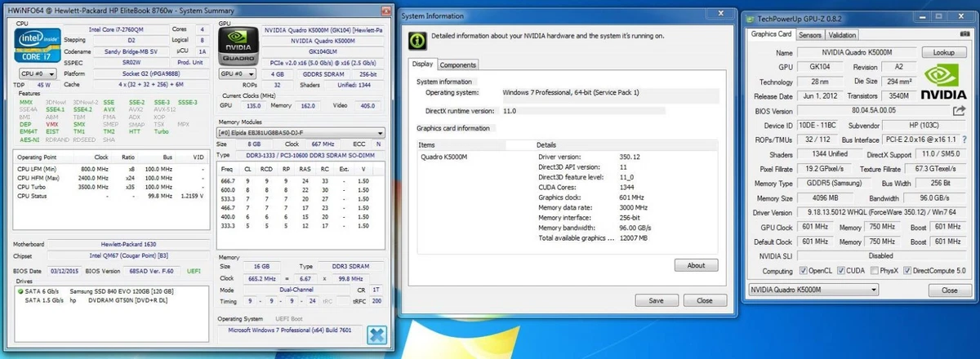The height and width of the screenshot is (359, 980).
Task: Click the 'Samsung SSD 840 EVO 120GB' drive row
Action: (x=113, y=291)
